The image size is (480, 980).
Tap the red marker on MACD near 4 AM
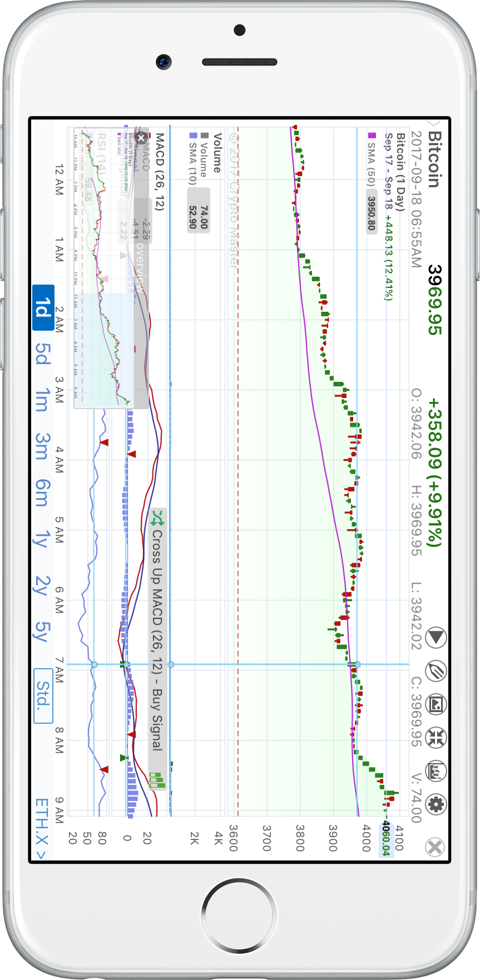click(x=132, y=454)
